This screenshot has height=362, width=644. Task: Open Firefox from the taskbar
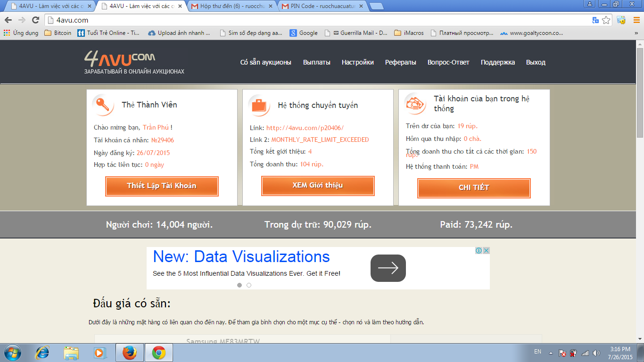click(x=129, y=353)
